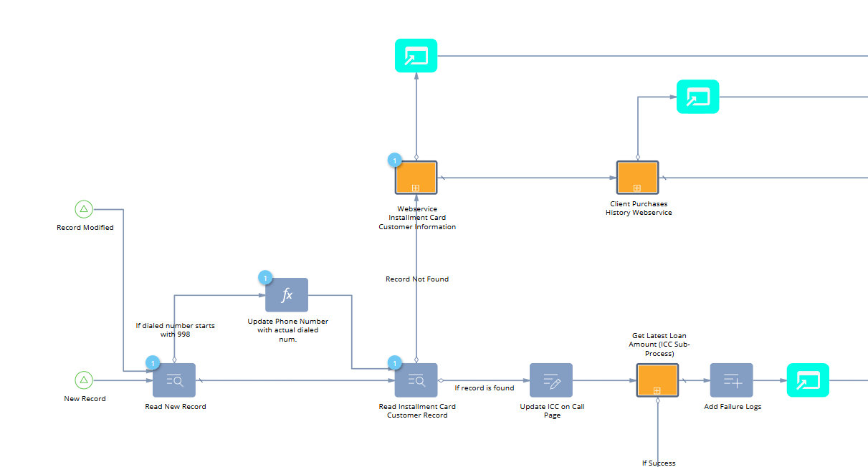Click the 'Add Failure Logs' caption
This screenshot has width=868, height=467.
(x=733, y=407)
